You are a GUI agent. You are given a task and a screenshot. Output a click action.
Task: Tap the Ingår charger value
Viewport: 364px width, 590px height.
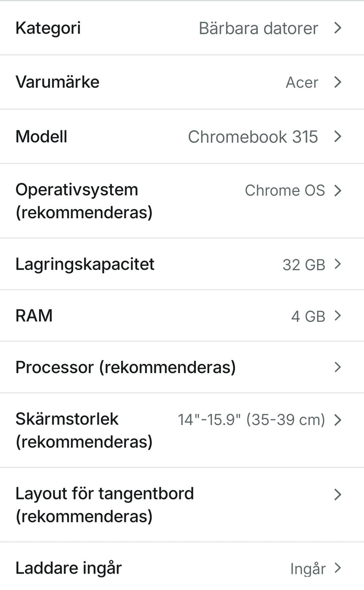pyautogui.click(x=308, y=569)
